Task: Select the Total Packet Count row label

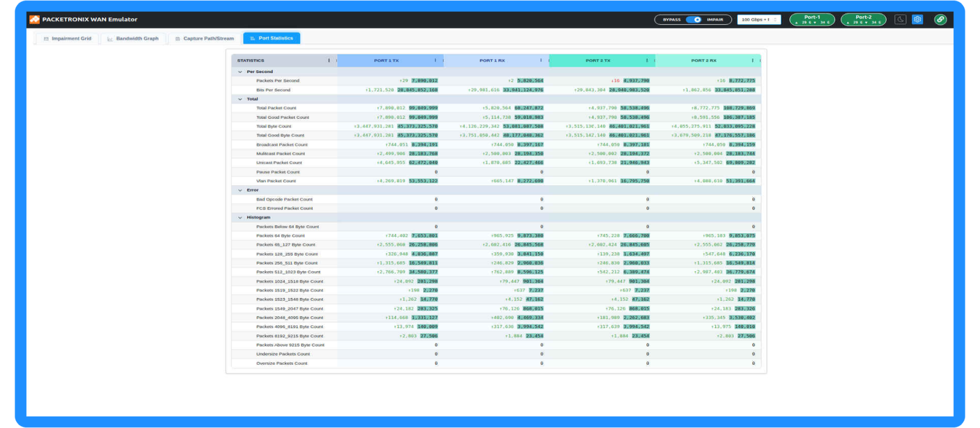Action: point(276,108)
